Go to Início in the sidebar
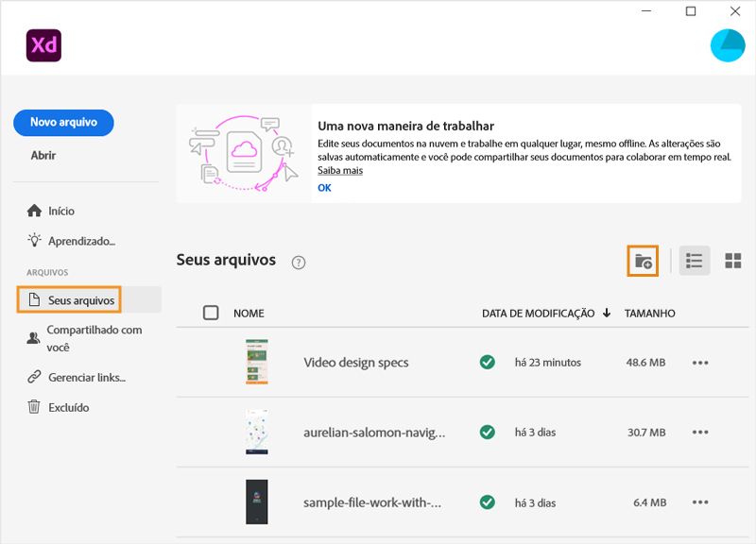Screen dimensions: 756x544 (x=60, y=211)
